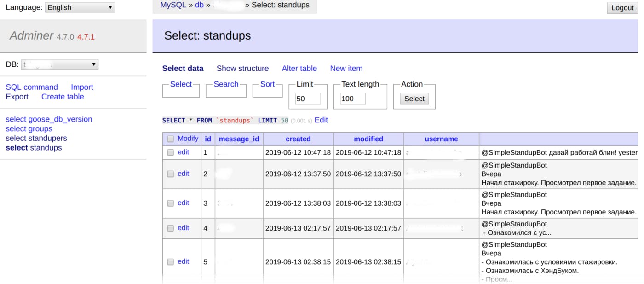644x284 pixels.
Task: Expand the Sort fieldset legend
Action: pos(267,84)
